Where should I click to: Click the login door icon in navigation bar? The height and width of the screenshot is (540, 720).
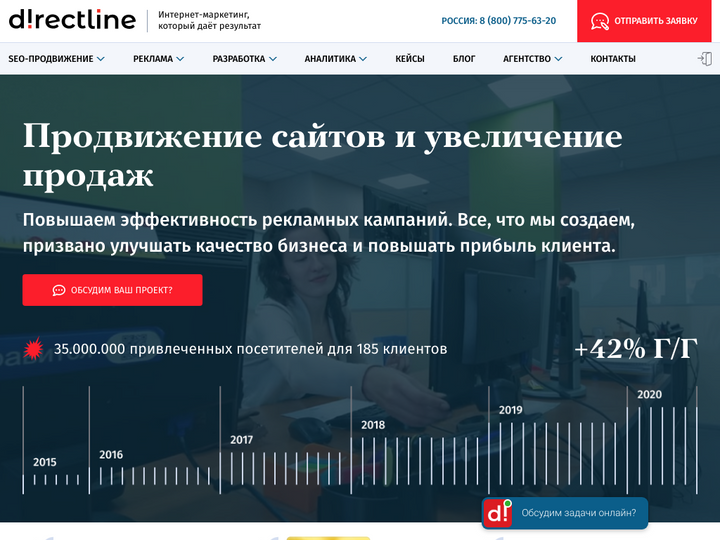[x=705, y=59]
